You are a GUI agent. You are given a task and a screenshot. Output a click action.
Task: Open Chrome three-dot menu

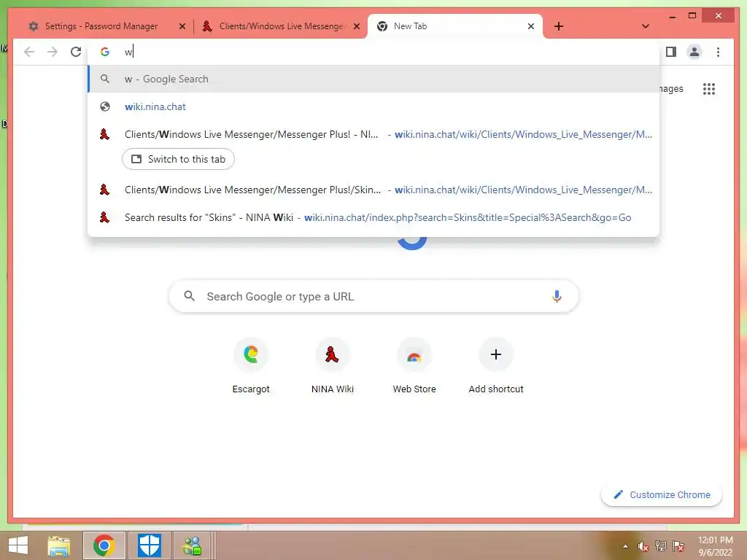[x=718, y=52]
